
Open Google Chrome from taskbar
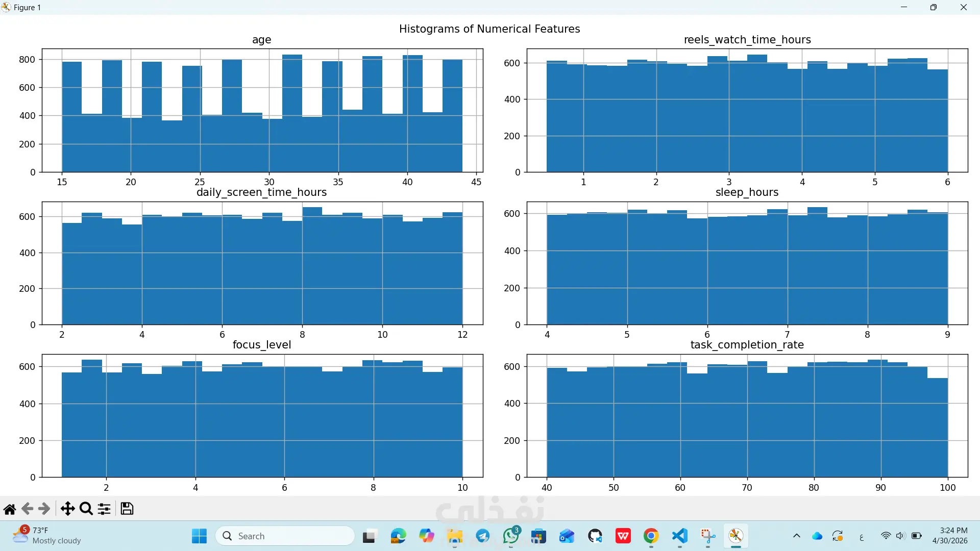pos(651,536)
